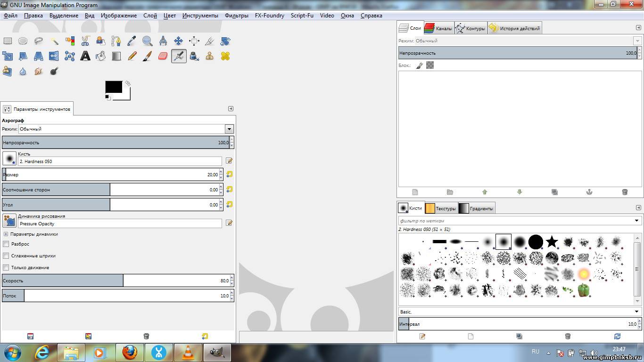Swap foreground and background colors arrow
The width and height of the screenshot is (644, 362).
128,83
